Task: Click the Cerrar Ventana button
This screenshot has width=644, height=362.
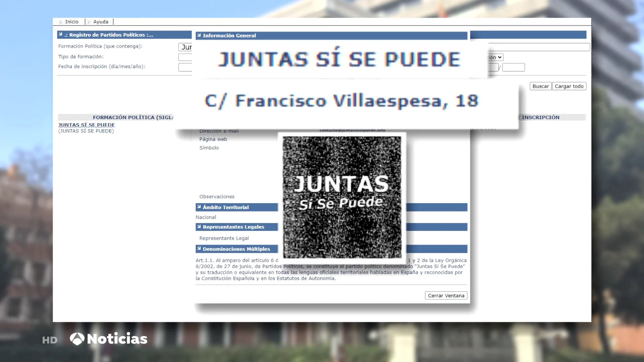Action: tap(446, 296)
